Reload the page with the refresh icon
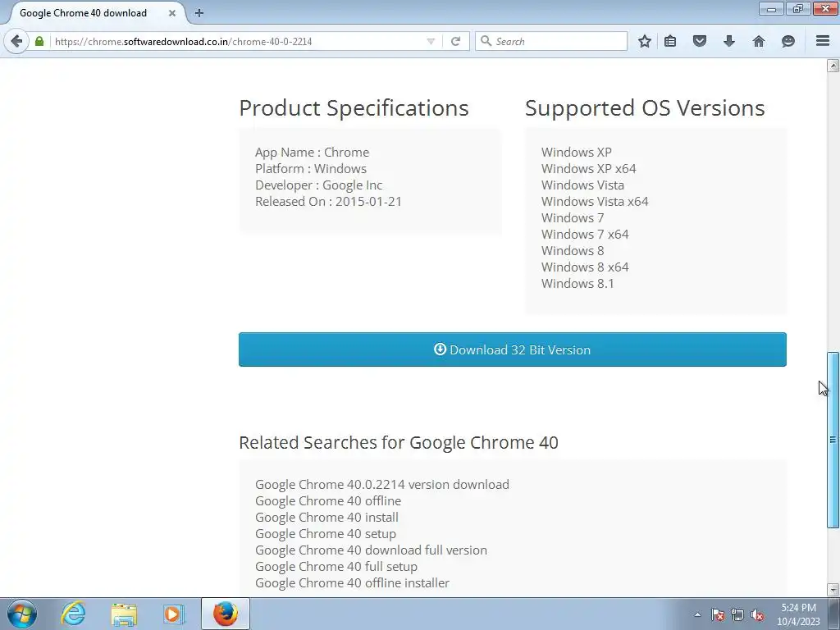Image resolution: width=840 pixels, height=630 pixels. pyautogui.click(x=456, y=41)
